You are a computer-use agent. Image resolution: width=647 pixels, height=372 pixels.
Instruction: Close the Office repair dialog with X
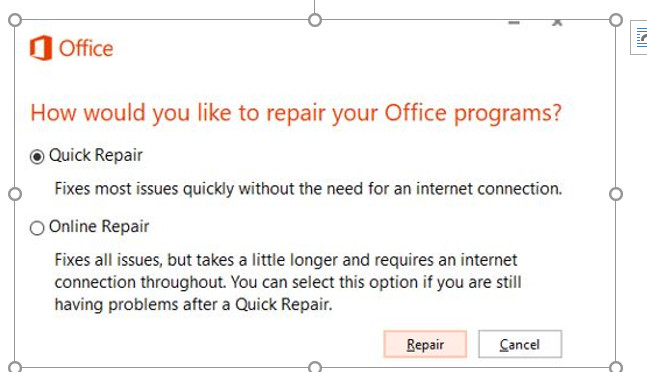(x=557, y=23)
